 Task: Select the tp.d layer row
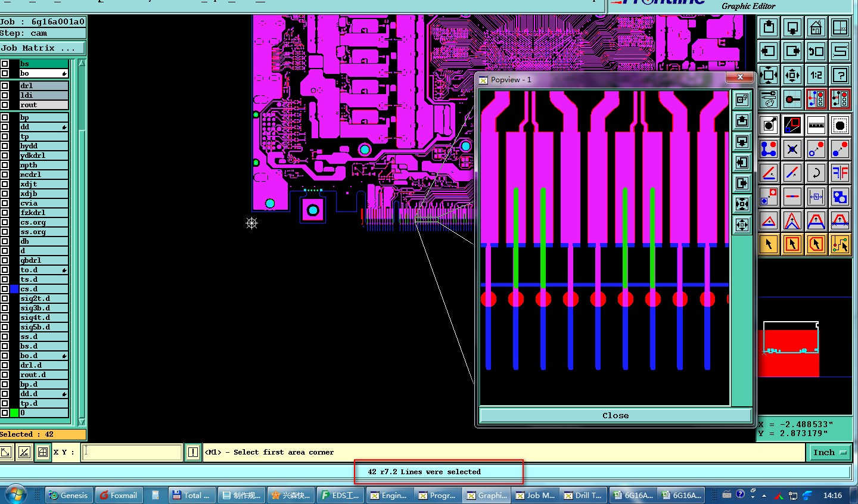(43, 403)
